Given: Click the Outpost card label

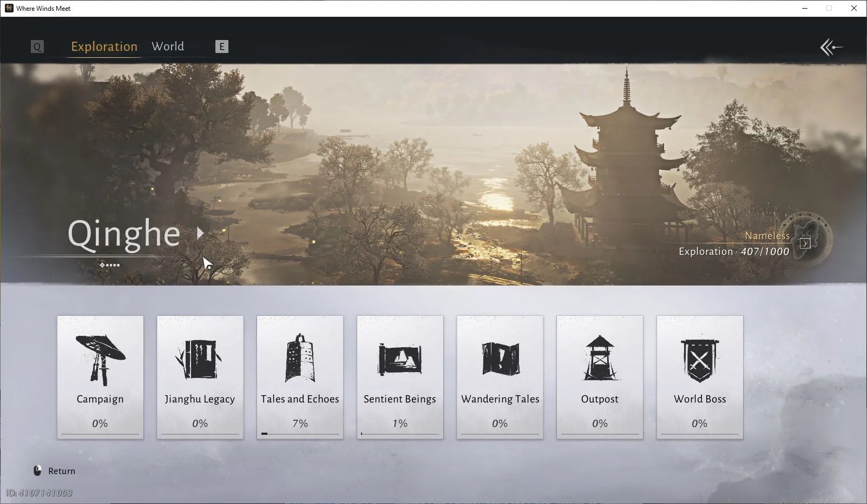Looking at the screenshot, I should pos(600,399).
